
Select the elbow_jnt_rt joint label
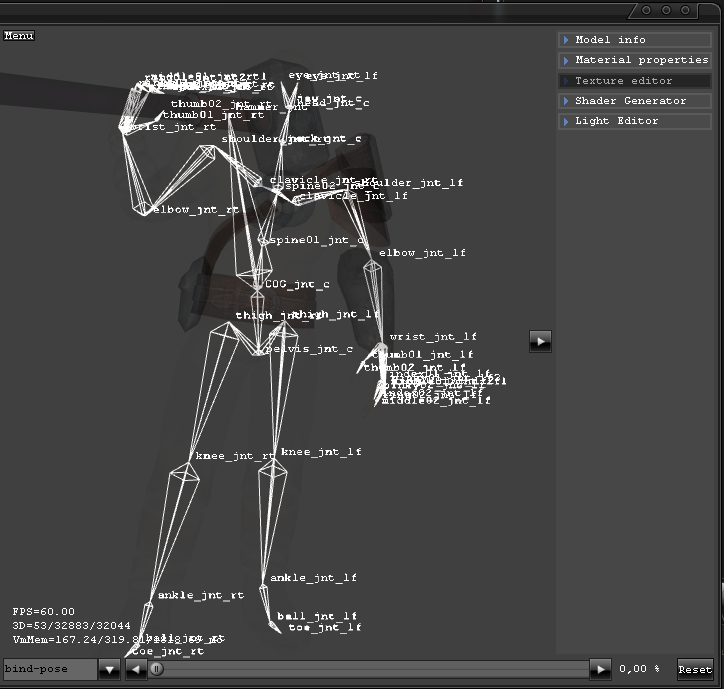click(x=196, y=210)
